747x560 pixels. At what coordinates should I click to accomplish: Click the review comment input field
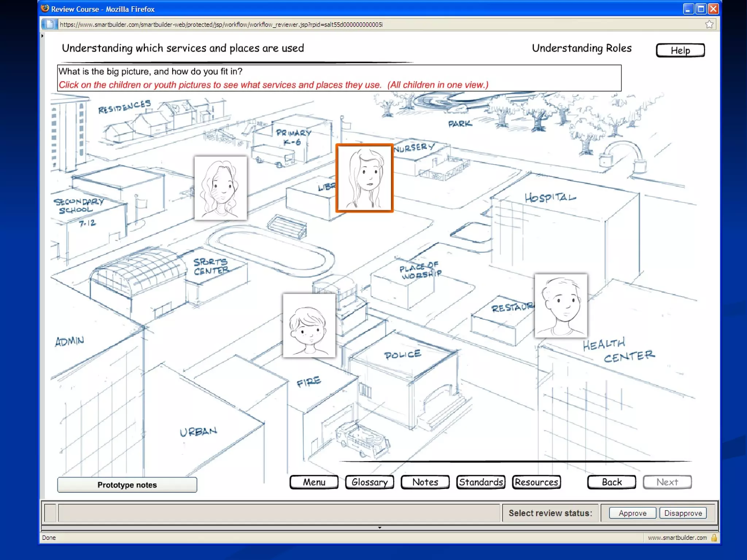click(278, 513)
